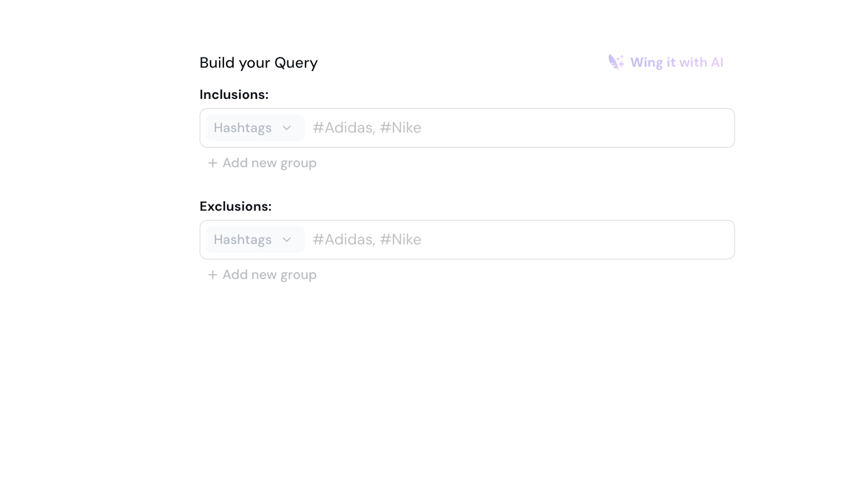
Task: Select the Hashtags text in Inclusions selector
Action: click(x=243, y=128)
